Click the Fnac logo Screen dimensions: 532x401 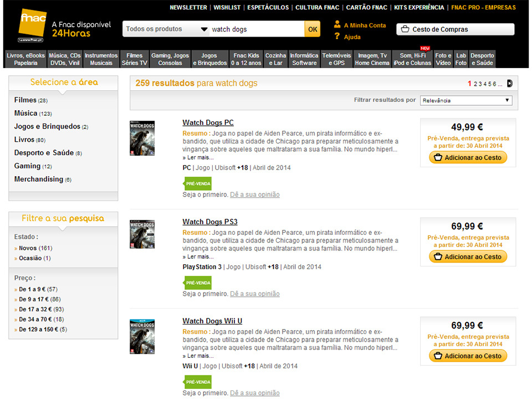point(32,25)
